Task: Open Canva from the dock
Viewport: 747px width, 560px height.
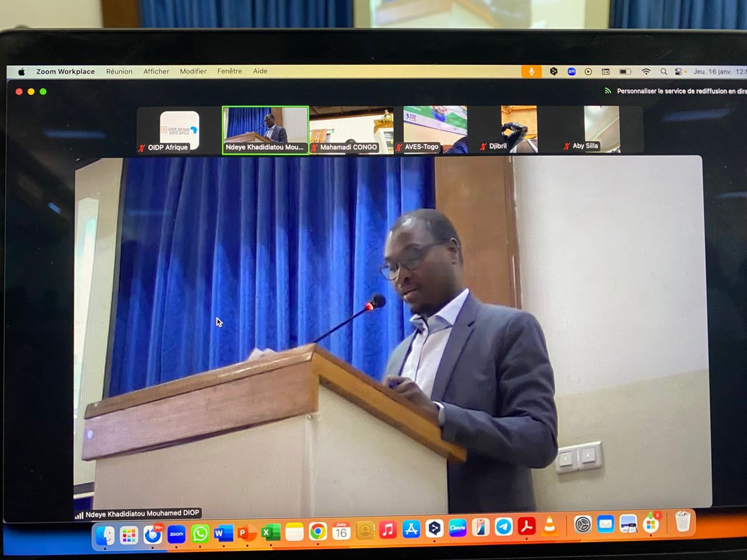Action: (x=458, y=528)
